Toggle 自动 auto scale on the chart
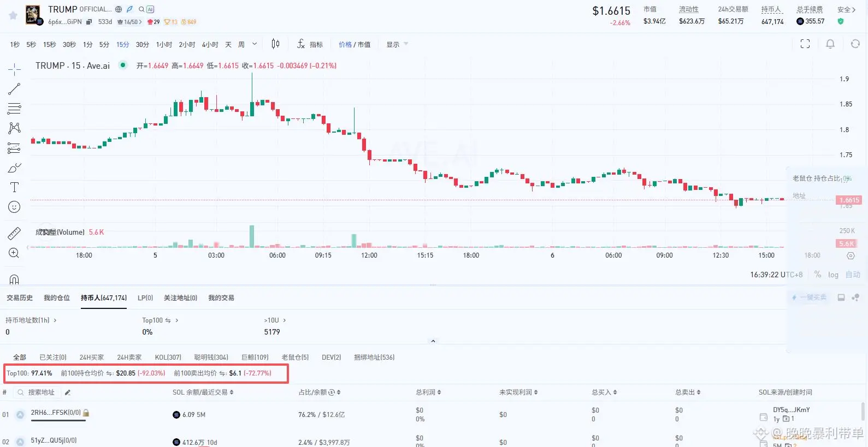This screenshot has height=447, width=868. pos(853,275)
